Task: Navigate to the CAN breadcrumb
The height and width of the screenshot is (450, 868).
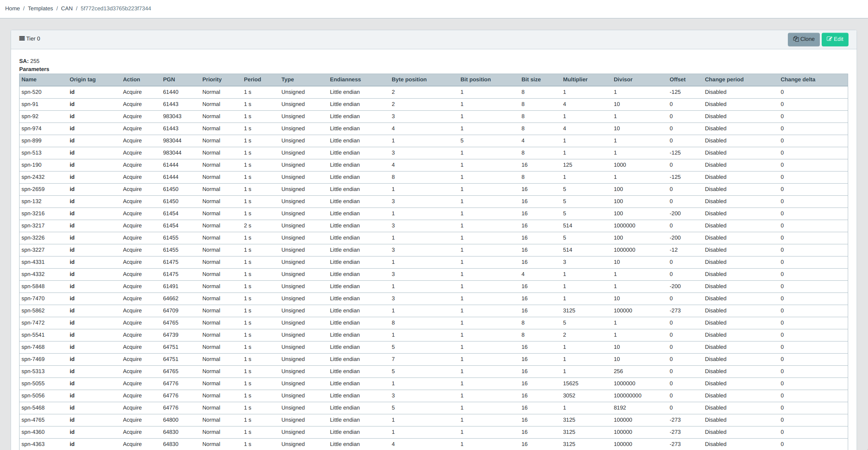Action: 67,8
